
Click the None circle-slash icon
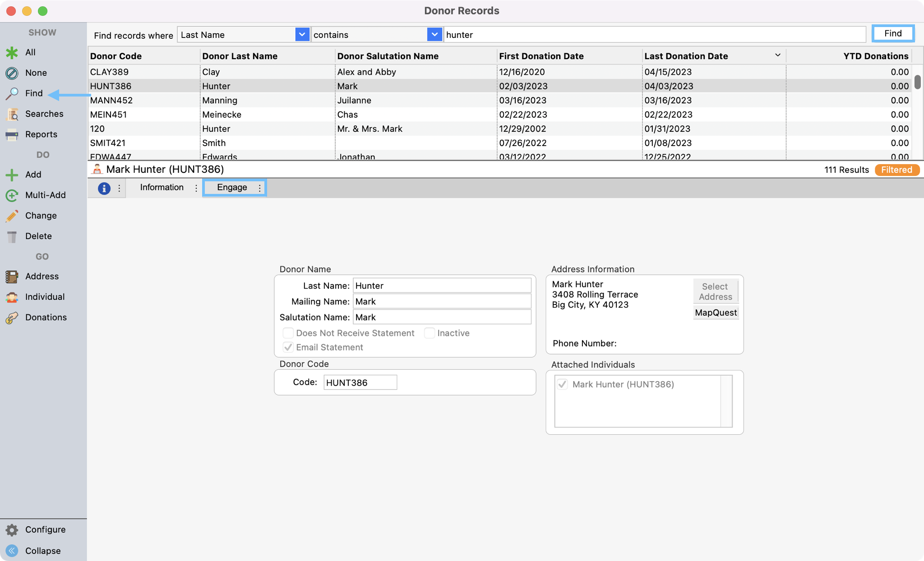(12, 73)
